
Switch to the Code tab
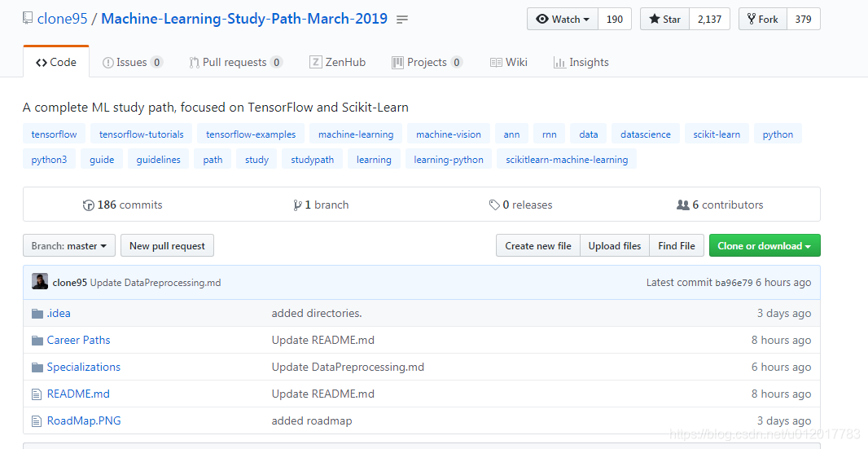56,62
